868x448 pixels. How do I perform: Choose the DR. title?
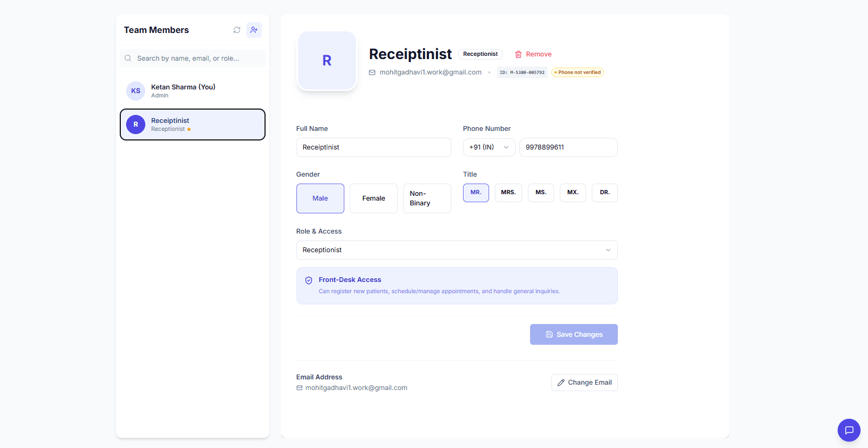click(x=605, y=193)
